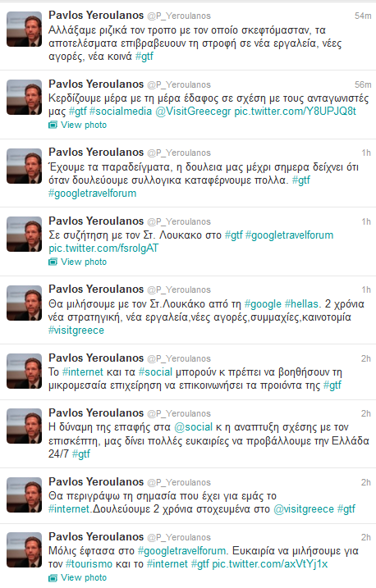Open View photo below the pic.twitter.com/fsroIgAT link
The height and width of the screenshot is (588, 376).
(84, 262)
